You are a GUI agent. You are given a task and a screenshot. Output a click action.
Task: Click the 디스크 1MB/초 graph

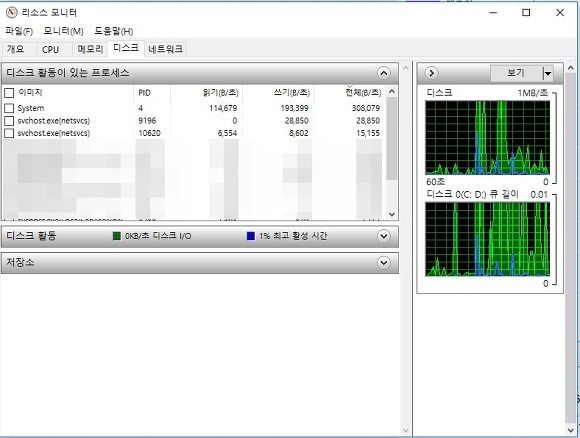(x=488, y=138)
